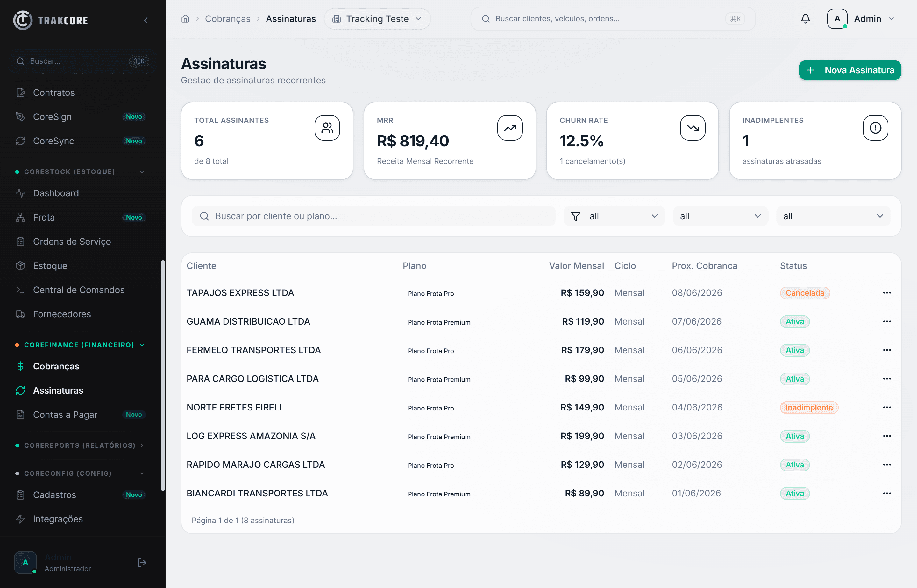Expand the COREREPORTS (RELATÓRIOS) section
The width and height of the screenshot is (917, 588).
(x=81, y=445)
